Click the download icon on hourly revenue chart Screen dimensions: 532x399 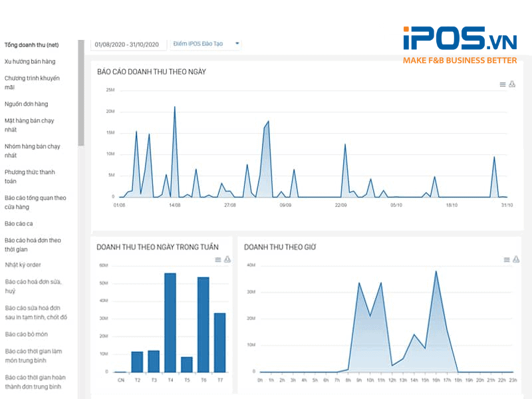click(x=516, y=259)
